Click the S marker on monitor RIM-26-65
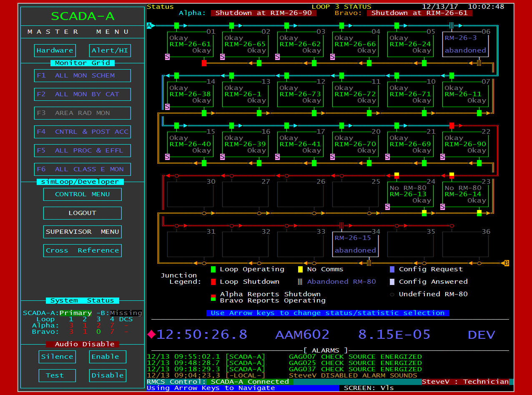The image size is (532, 395). 223,57
